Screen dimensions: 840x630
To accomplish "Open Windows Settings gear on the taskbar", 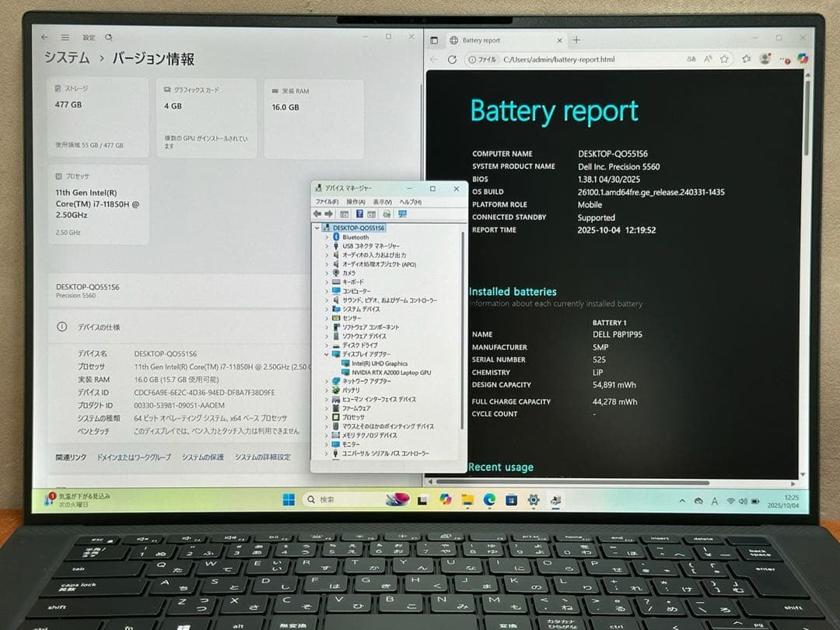I will (534, 501).
